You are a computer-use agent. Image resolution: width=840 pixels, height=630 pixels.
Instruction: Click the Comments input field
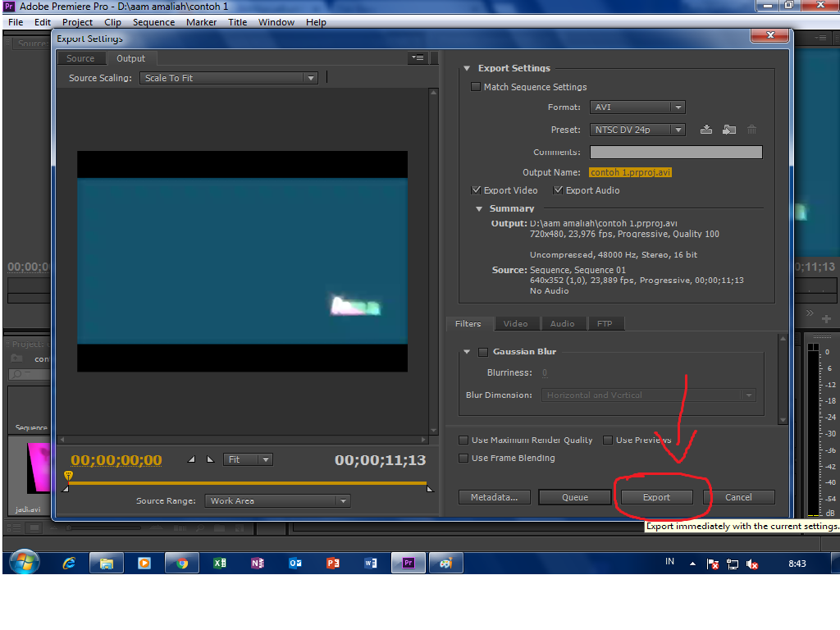pyautogui.click(x=676, y=152)
